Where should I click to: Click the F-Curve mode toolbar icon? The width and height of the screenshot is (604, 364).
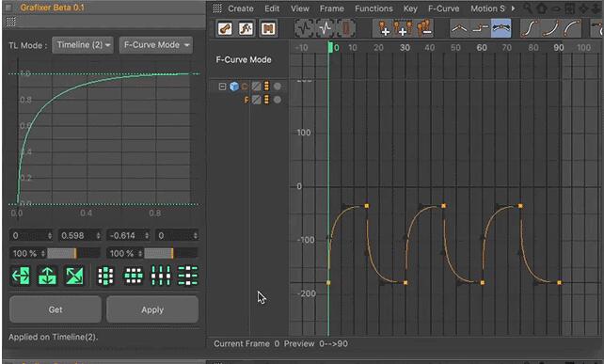(x=246, y=28)
